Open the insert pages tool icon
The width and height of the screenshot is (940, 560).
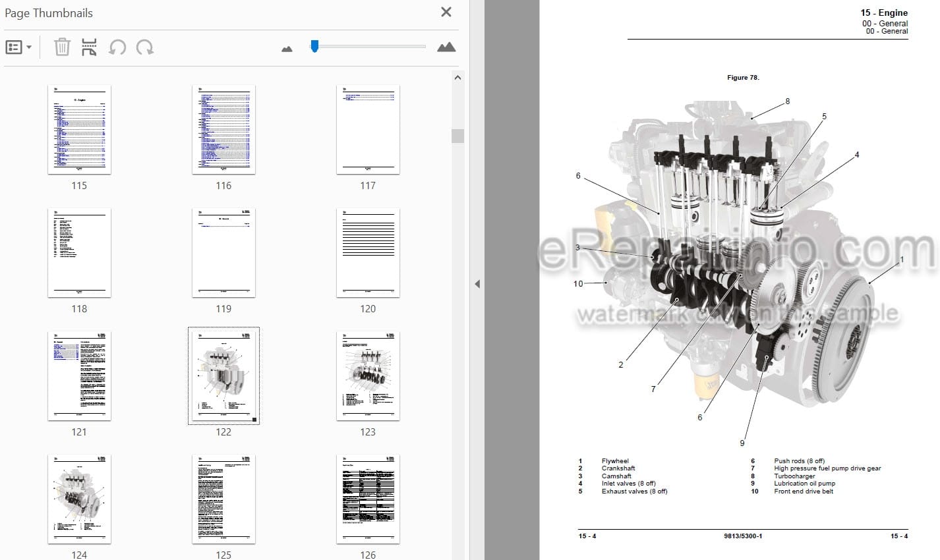click(89, 47)
